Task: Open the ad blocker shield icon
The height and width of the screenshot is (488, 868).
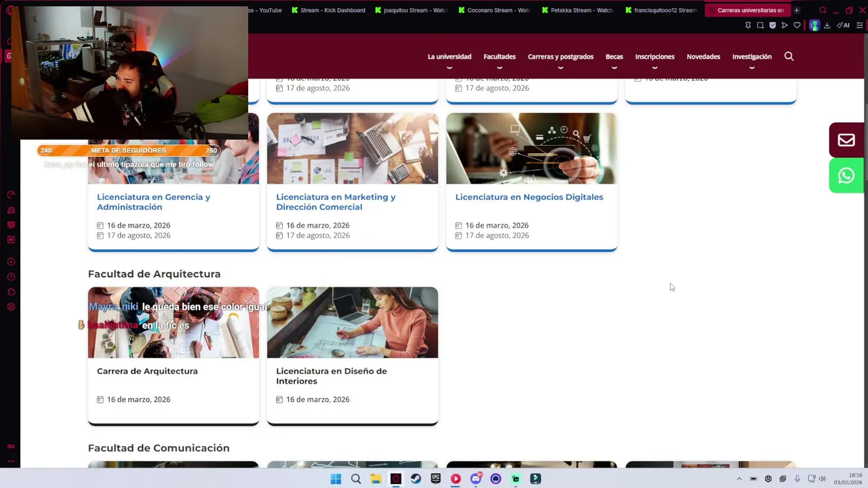Action: point(772,25)
